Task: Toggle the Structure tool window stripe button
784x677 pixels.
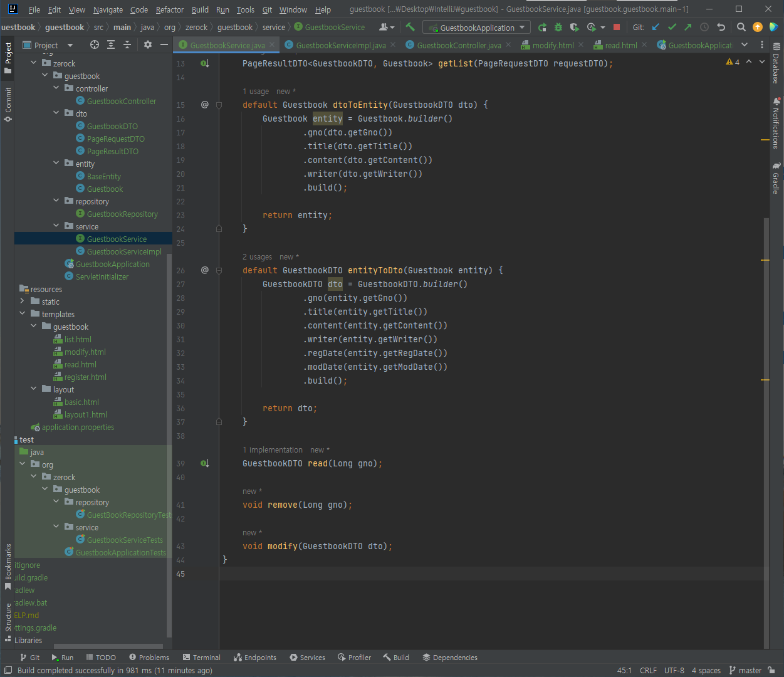Action: pos(8,622)
